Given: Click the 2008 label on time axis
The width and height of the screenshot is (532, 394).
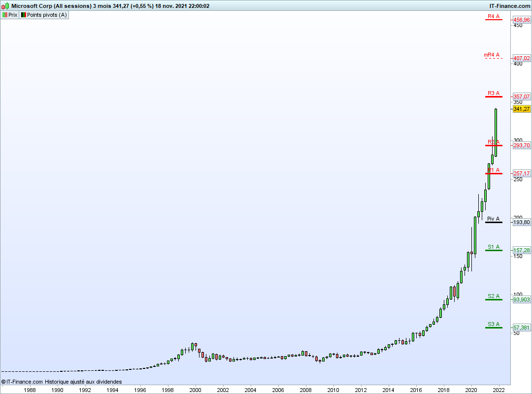Looking at the screenshot, I should tap(306, 390).
